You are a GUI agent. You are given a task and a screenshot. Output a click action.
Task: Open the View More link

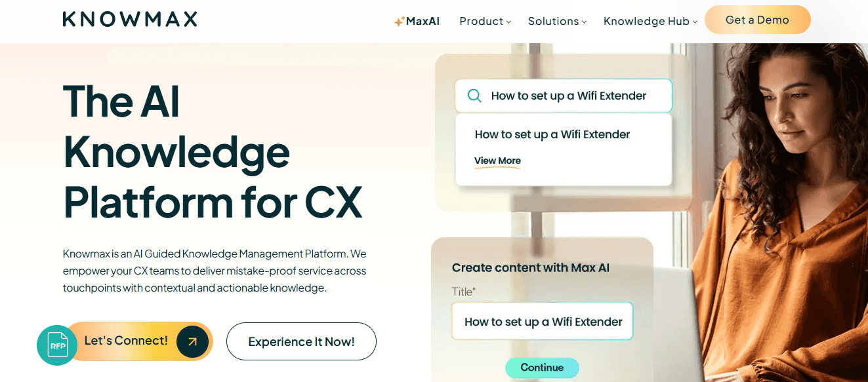497,161
